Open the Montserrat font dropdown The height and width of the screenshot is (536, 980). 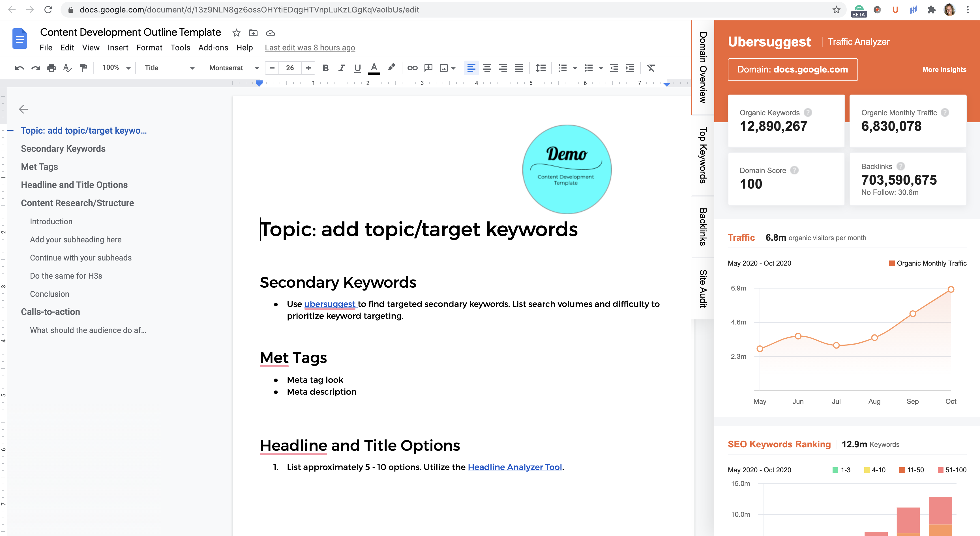pyautogui.click(x=233, y=68)
